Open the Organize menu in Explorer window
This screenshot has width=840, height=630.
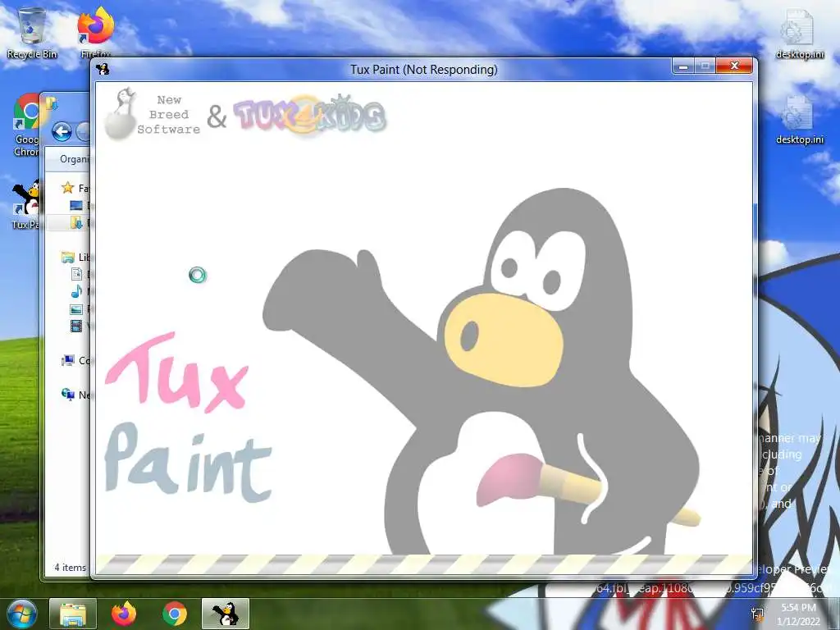tap(73, 159)
